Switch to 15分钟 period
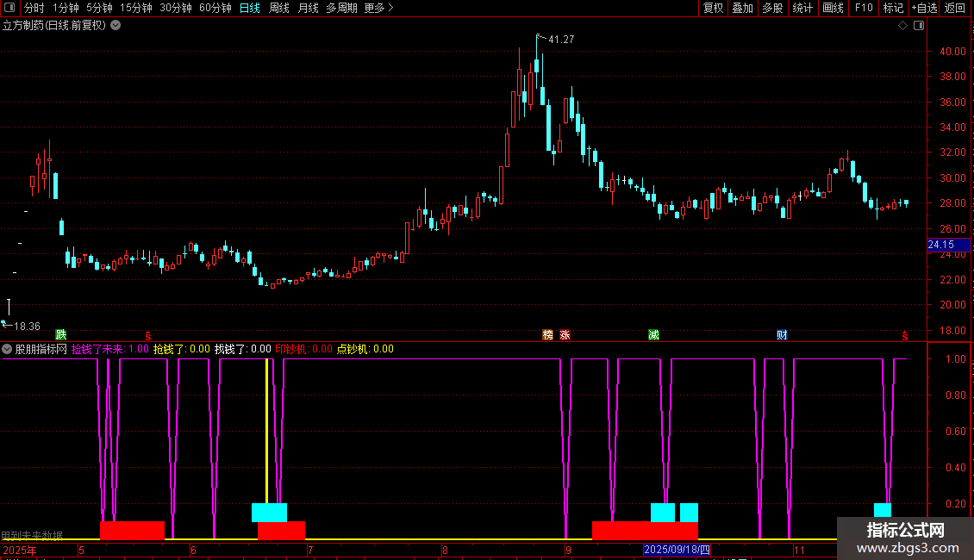The image size is (974, 560). pos(136,8)
